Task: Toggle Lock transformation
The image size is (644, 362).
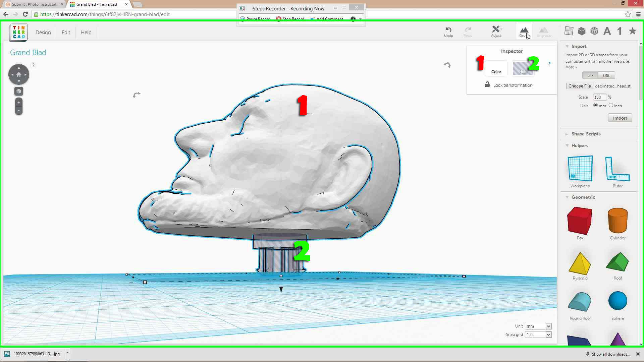Action: 508,85
